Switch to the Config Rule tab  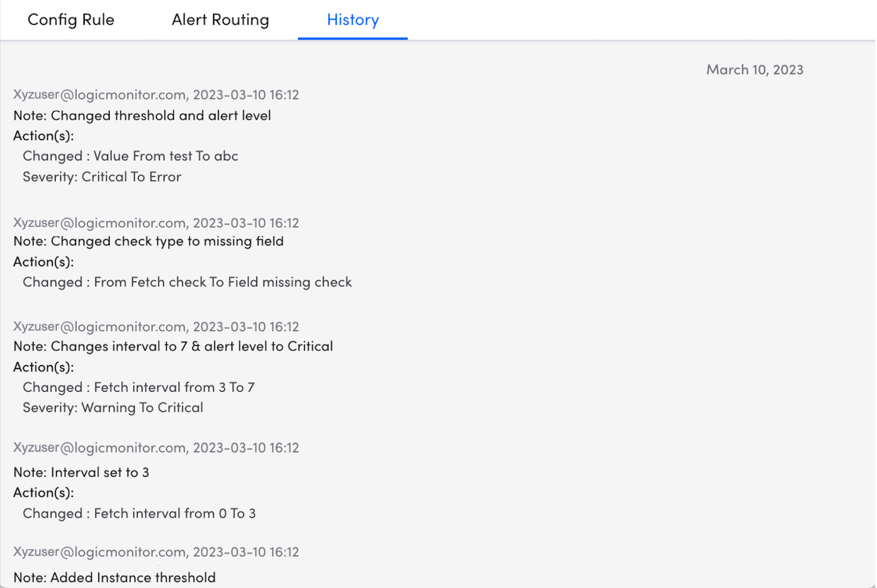click(x=71, y=20)
